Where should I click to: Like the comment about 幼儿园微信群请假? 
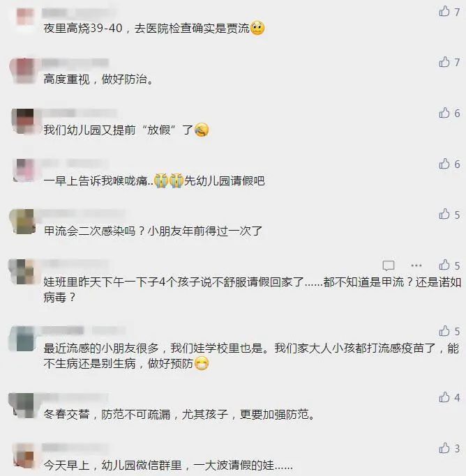click(444, 448)
